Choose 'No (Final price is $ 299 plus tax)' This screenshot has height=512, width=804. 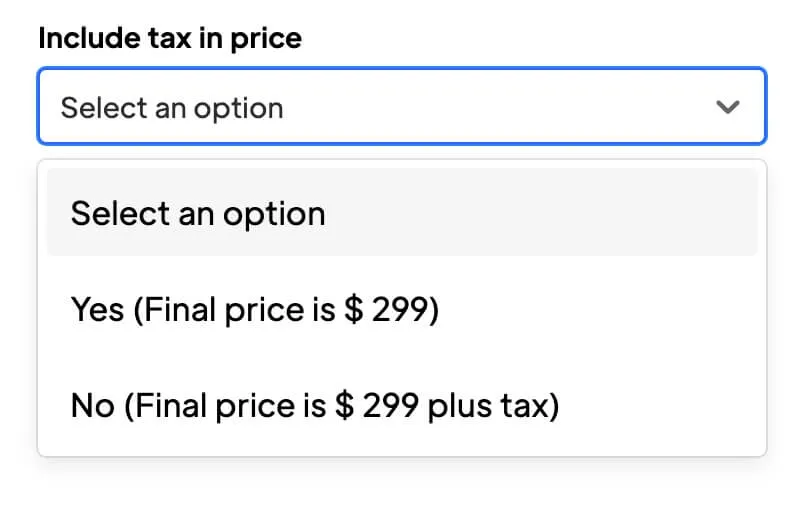click(x=314, y=406)
